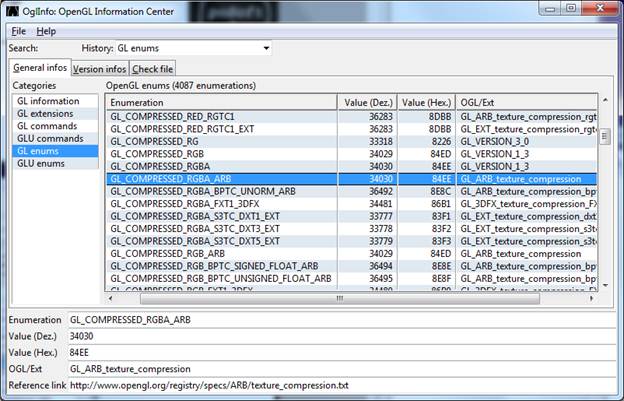Open the Help menu

[x=46, y=31]
